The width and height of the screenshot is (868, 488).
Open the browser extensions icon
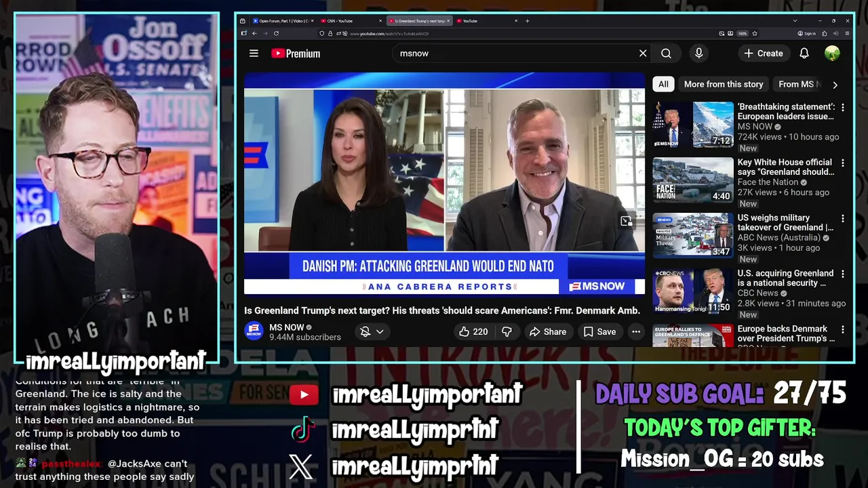[x=825, y=33]
